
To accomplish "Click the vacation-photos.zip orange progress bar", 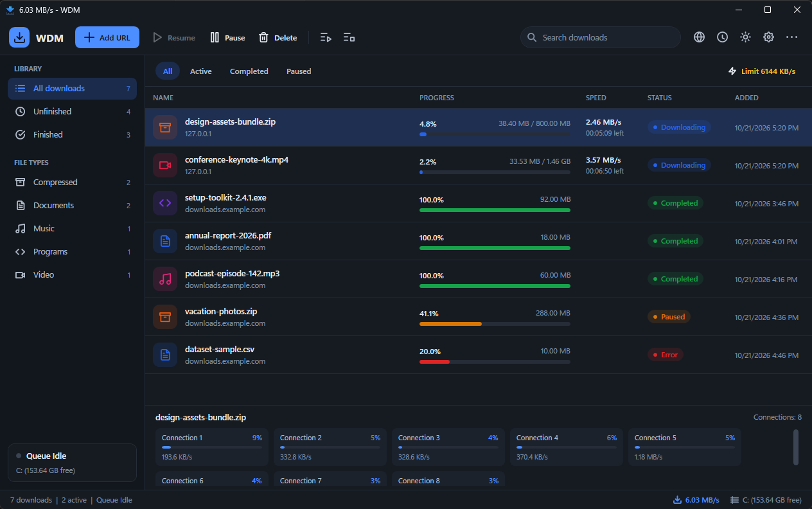I will coord(495,324).
